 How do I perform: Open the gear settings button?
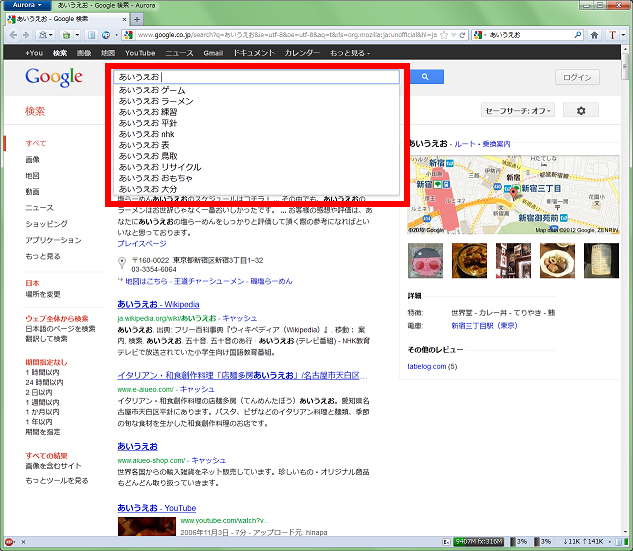(581, 110)
